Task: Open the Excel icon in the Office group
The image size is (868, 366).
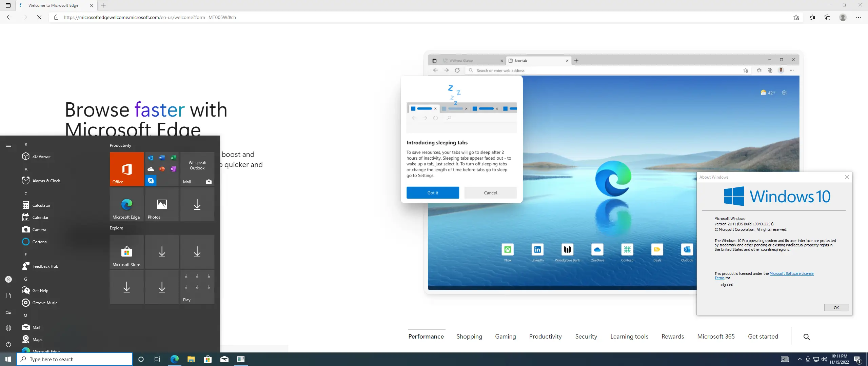Action: [174, 158]
